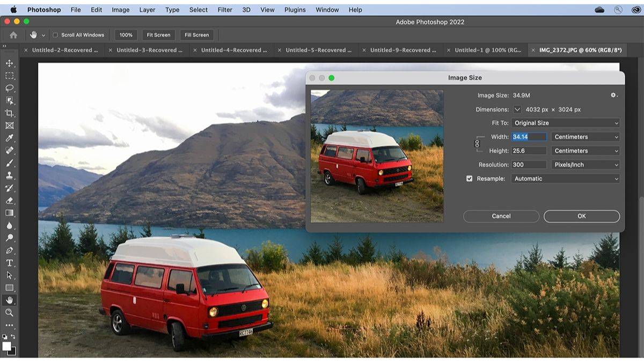Open the File menu
The image size is (644, 362).
pyautogui.click(x=76, y=10)
